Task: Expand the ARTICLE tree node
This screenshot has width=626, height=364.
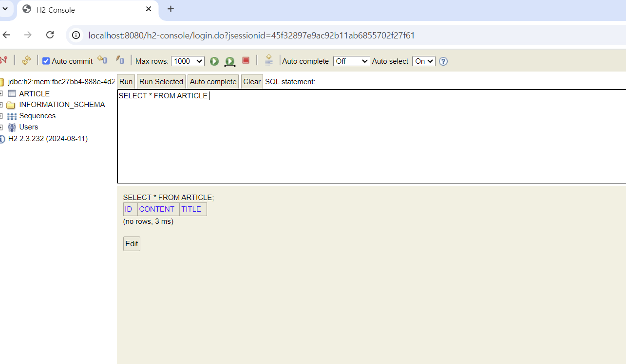Action: point(1,93)
